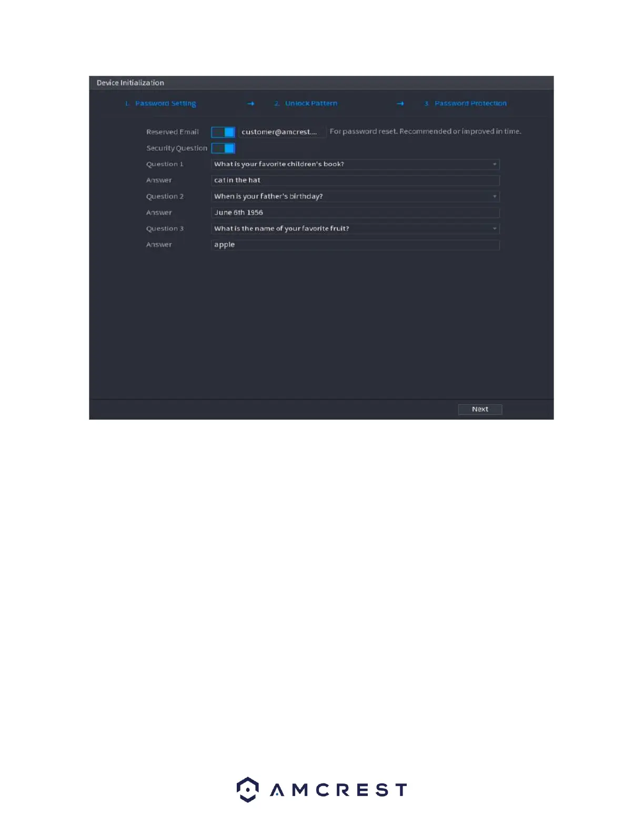Click the 'Reserved Email' label
The height and width of the screenshot is (834, 644).
click(173, 132)
